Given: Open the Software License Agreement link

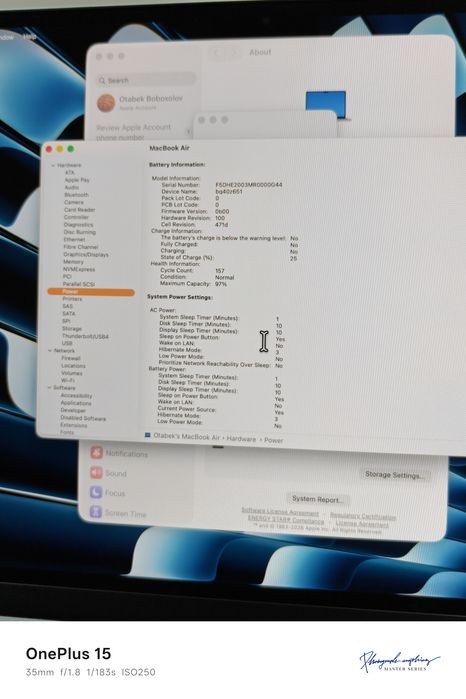Looking at the screenshot, I should point(280,512).
